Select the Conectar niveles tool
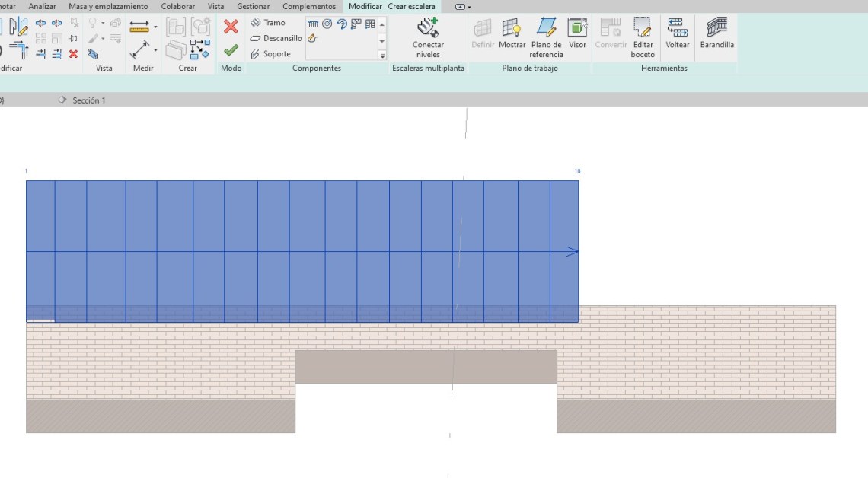This screenshot has height=478, width=868. point(428,37)
